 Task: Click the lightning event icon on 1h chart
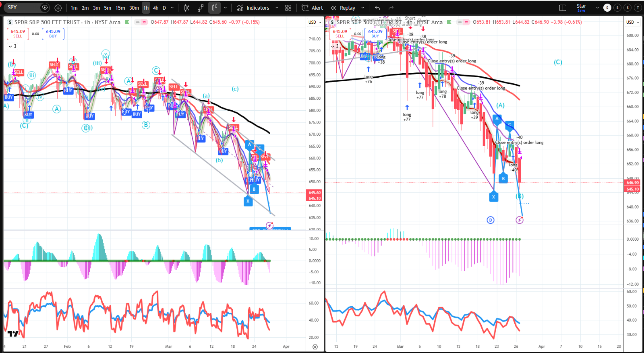(x=270, y=225)
